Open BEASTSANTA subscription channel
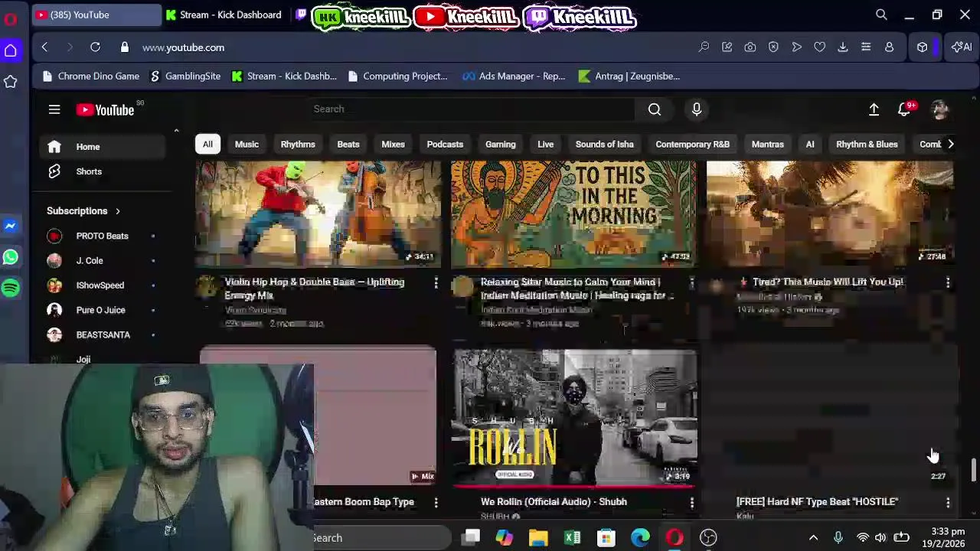The height and width of the screenshot is (551, 980). click(102, 334)
